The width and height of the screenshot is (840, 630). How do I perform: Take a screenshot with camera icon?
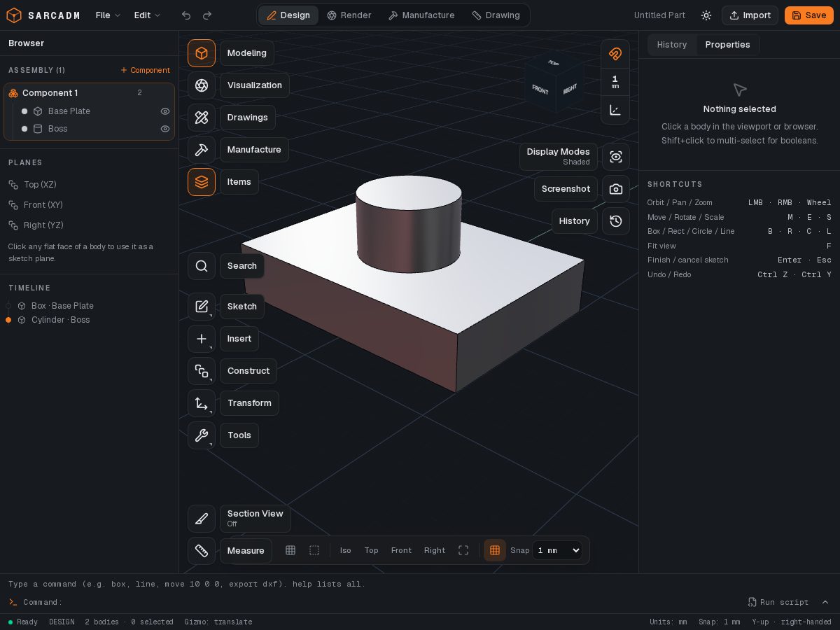(616, 189)
